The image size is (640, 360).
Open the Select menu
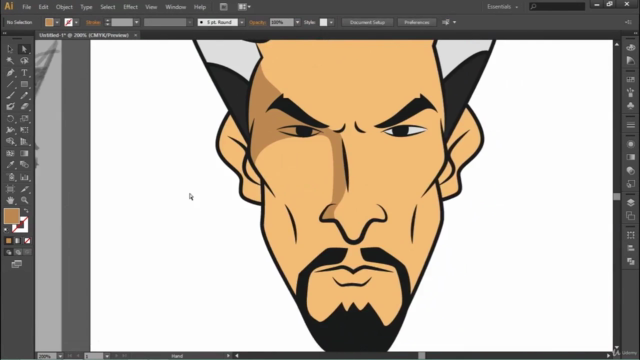108,7
